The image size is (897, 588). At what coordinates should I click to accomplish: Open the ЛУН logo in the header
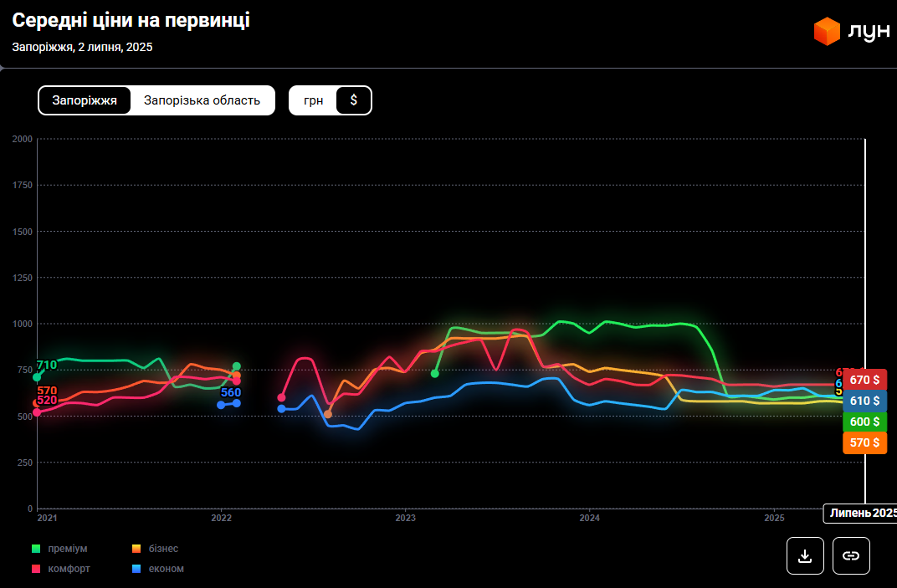coord(851,32)
